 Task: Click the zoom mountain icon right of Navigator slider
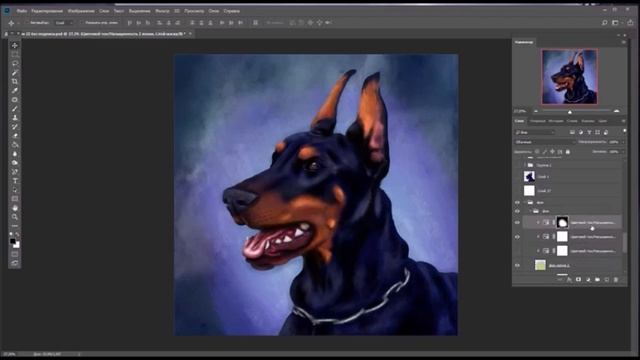[617, 111]
